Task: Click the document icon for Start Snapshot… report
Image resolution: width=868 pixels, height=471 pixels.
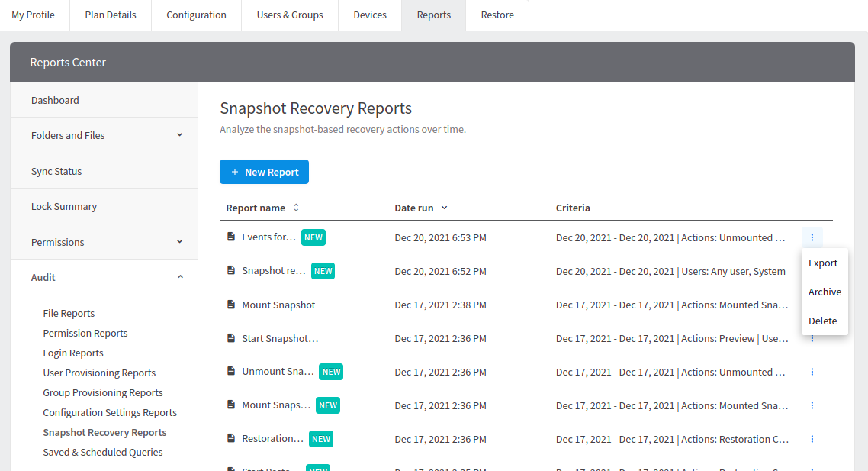Action: click(x=231, y=338)
